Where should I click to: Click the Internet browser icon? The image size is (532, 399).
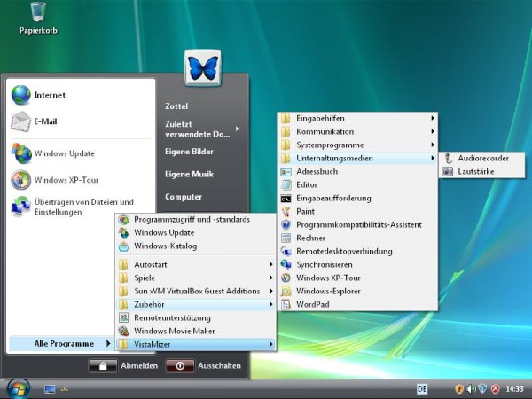(20, 95)
